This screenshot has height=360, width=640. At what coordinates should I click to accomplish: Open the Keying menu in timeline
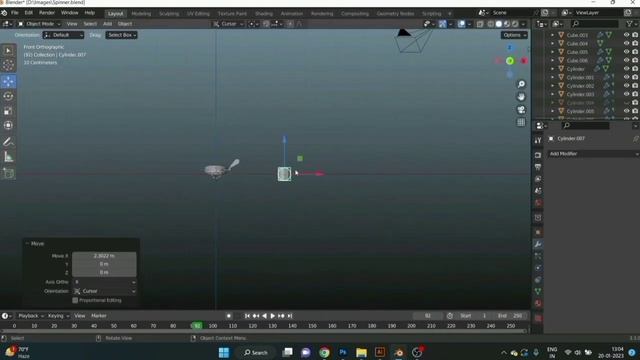58,316
